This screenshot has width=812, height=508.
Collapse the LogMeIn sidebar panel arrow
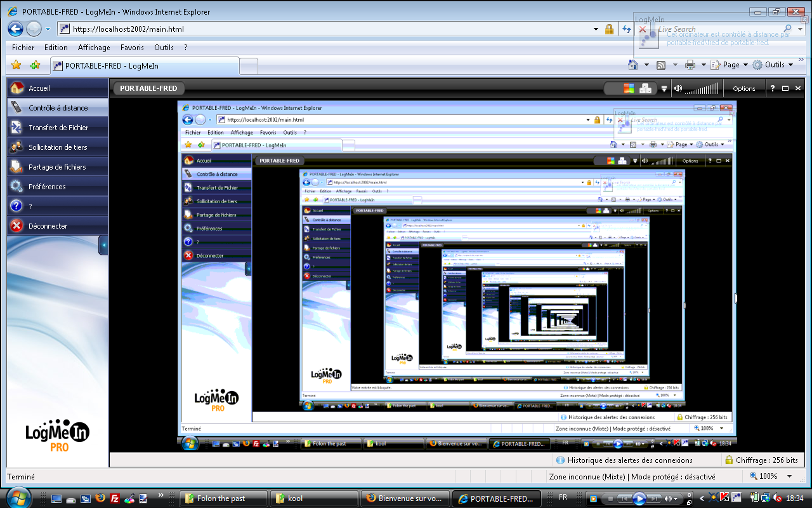(x=103, y=245)
